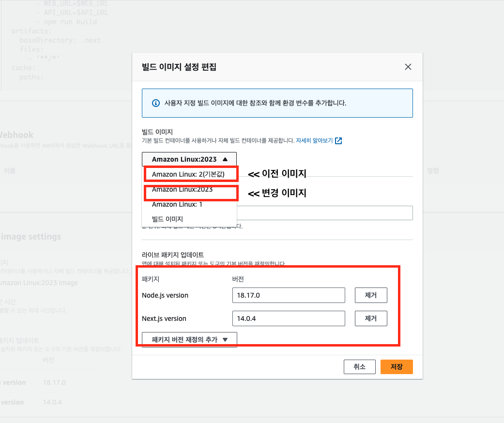Click 14.0.4 value in background page

[52, 402]
